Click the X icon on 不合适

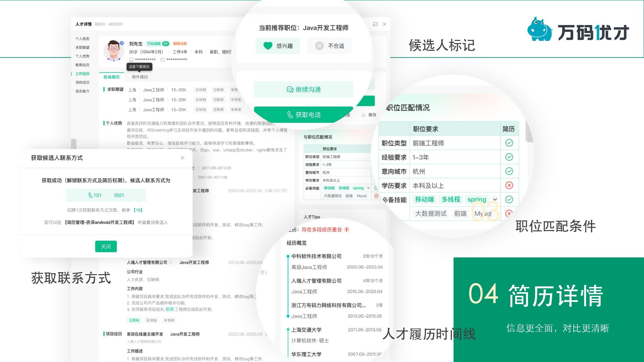point(319,46)
